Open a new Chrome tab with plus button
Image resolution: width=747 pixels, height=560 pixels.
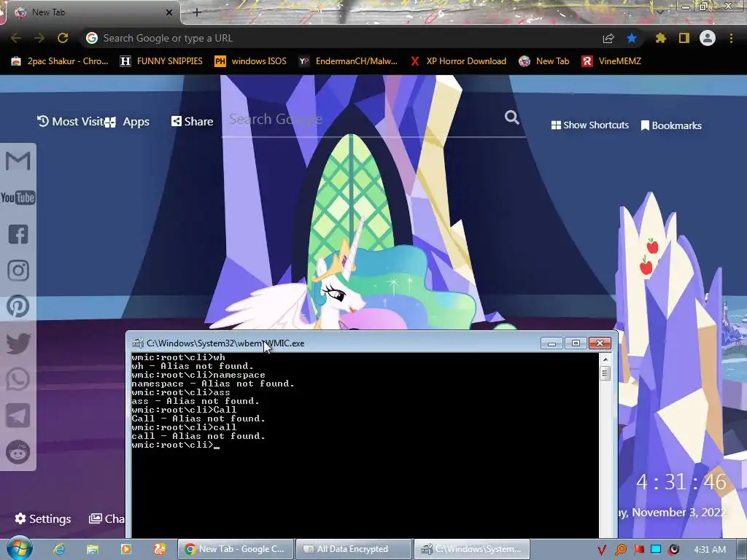click(197, 12)
